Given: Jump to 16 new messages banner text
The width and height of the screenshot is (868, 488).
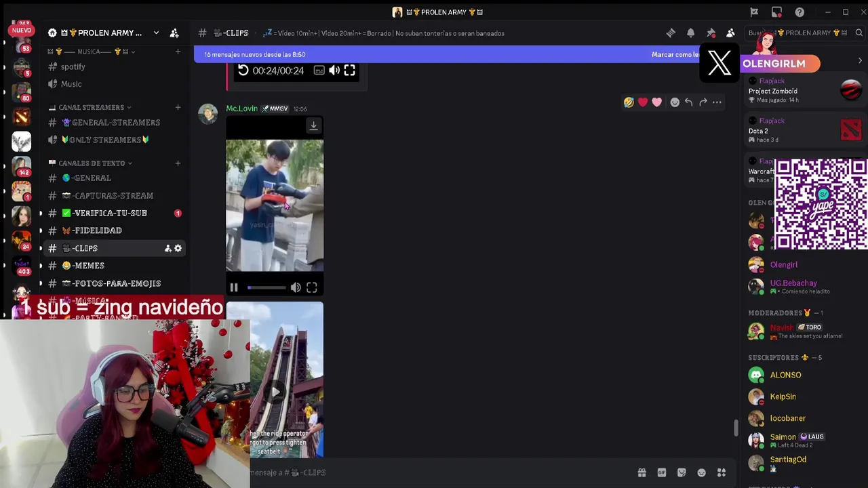Looking at the screenshot, I should click(x=254, y=54).
